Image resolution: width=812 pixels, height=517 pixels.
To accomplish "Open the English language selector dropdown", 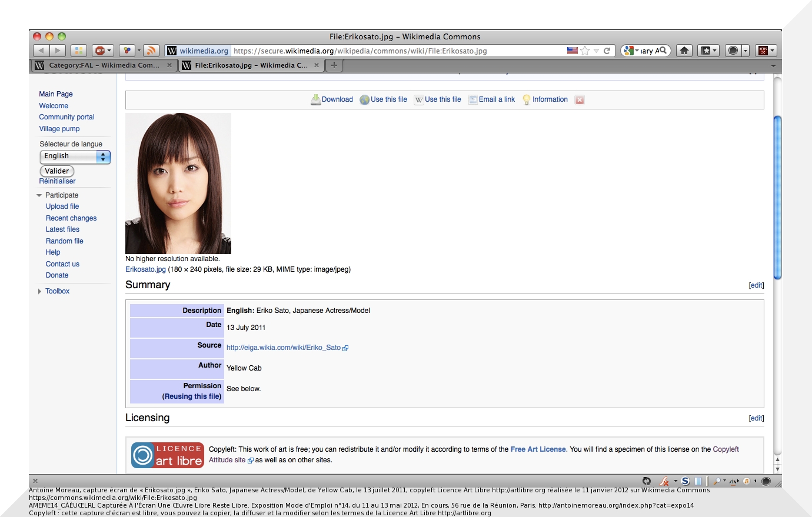I will (75, 156).
